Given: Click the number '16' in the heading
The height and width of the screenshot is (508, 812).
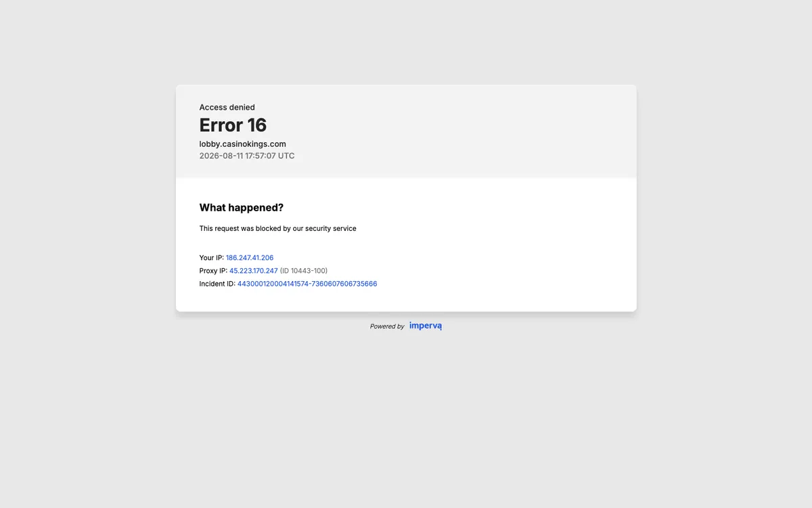Looking at the screenshot, I should pyautogui.click(x=257, y=125).
